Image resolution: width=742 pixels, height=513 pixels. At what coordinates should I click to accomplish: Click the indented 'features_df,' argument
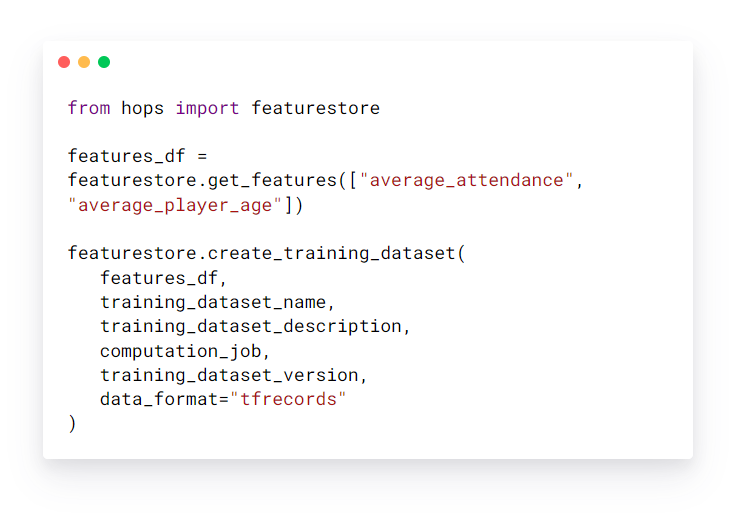click(164, 278)
